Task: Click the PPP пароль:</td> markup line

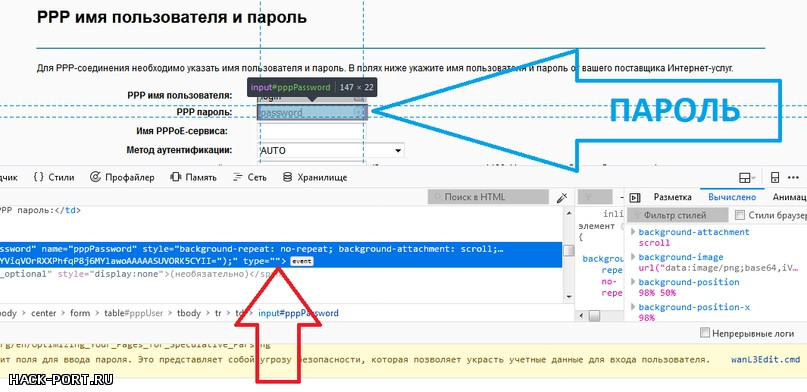Action: tap(40, 210)
